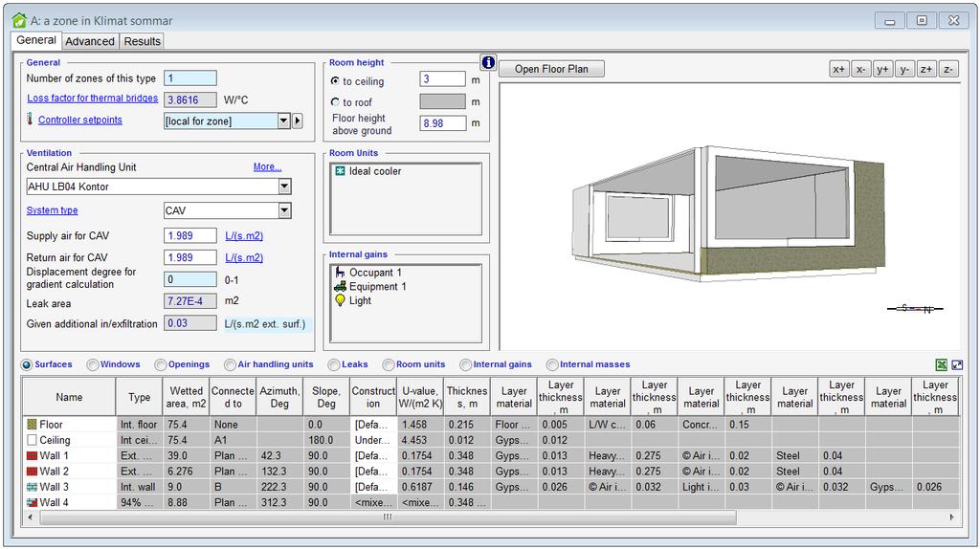Click the surfaces table horizontal scrollbar

tap(388, 517)
